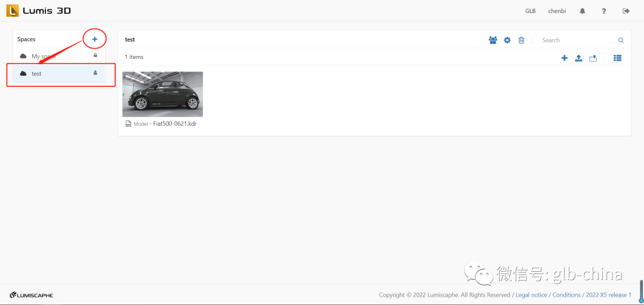Image resolution: width=644 pixels, height=305 pixels.
Task: Open the Fiat500 car thumbnail
Action: pos(163,94)
